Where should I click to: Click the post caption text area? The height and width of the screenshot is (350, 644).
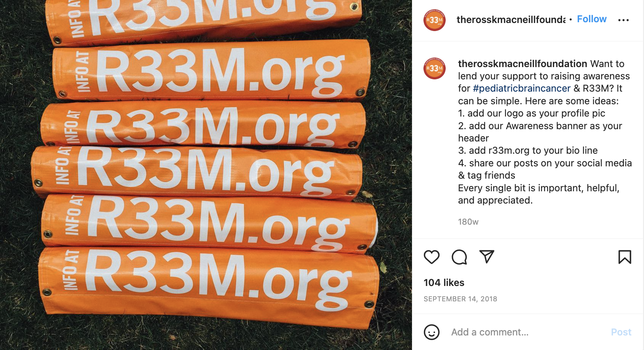tap(544, 132)
